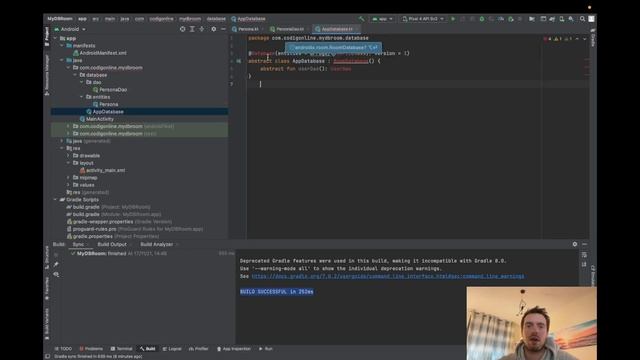Open the TODO tool window

click(x=63, y=349)
